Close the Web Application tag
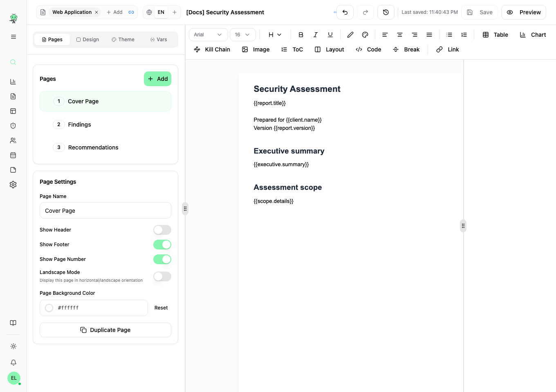The image size is (556, 392). 96,12
